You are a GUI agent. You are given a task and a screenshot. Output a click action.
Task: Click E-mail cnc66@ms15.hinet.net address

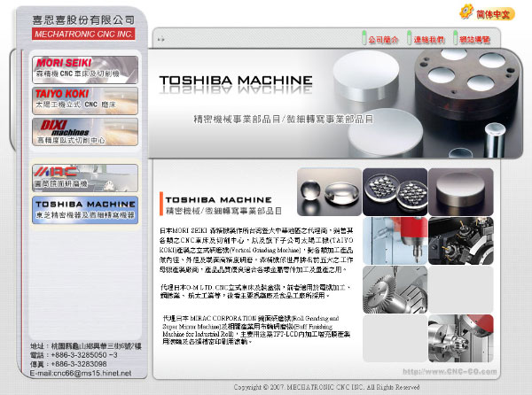(x=81, y=374)
